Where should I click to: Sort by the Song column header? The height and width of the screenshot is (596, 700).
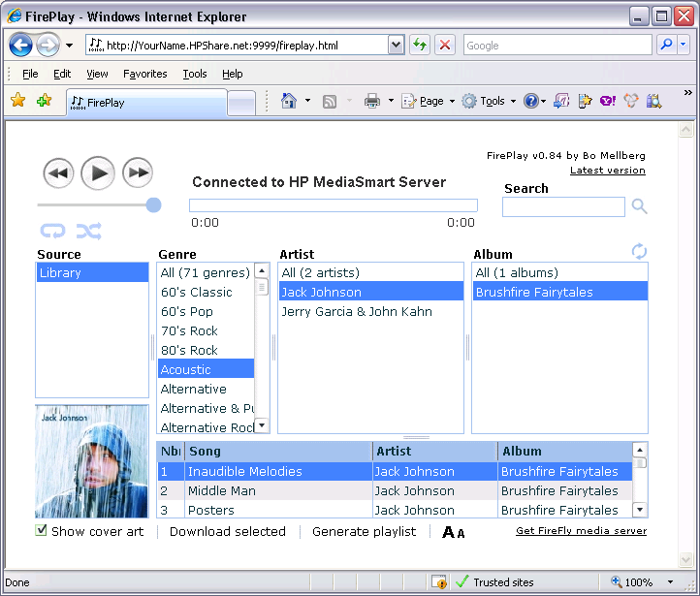pos(278,452)
